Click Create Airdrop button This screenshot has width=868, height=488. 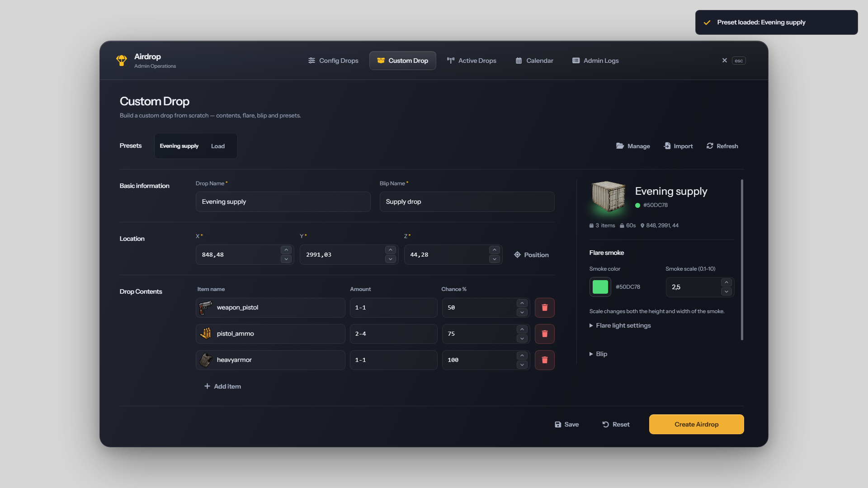(x=696, y=424)
